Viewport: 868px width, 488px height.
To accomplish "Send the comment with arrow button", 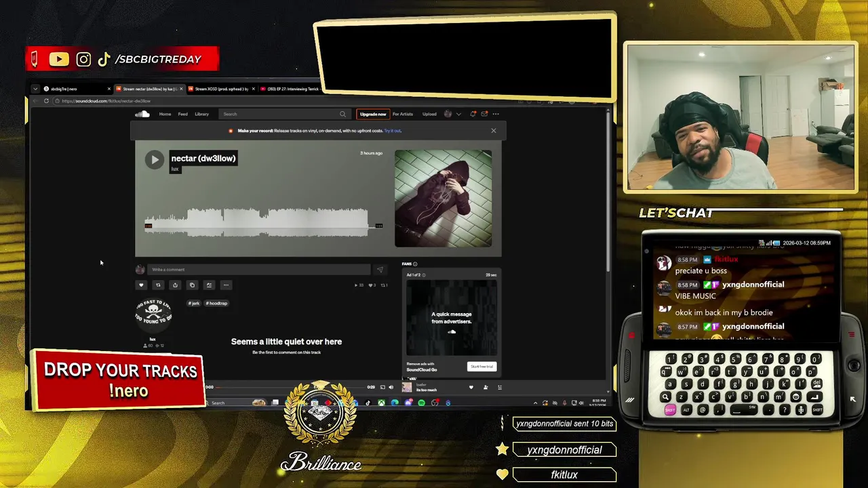I will 380,270.
